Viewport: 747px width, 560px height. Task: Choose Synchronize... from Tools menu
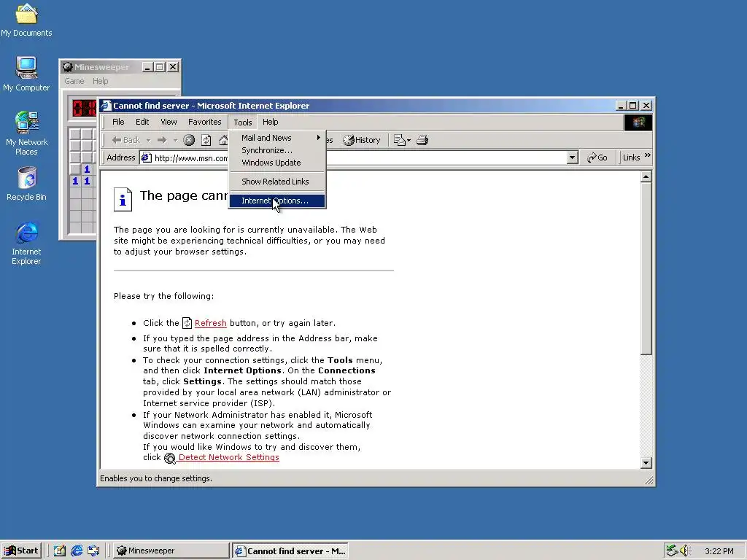[x=277, y=150]
